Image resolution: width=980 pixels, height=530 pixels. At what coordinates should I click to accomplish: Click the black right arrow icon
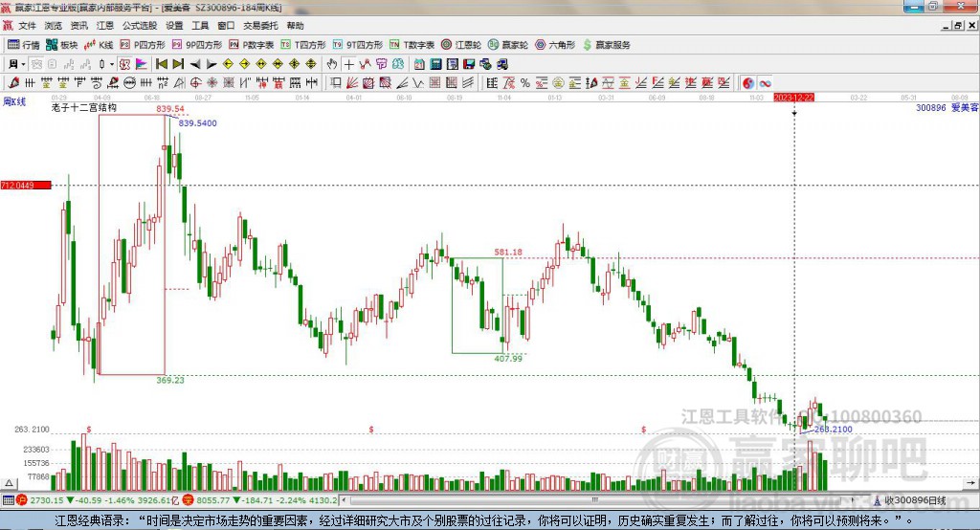pyautogui.click(x=212, y=64)
